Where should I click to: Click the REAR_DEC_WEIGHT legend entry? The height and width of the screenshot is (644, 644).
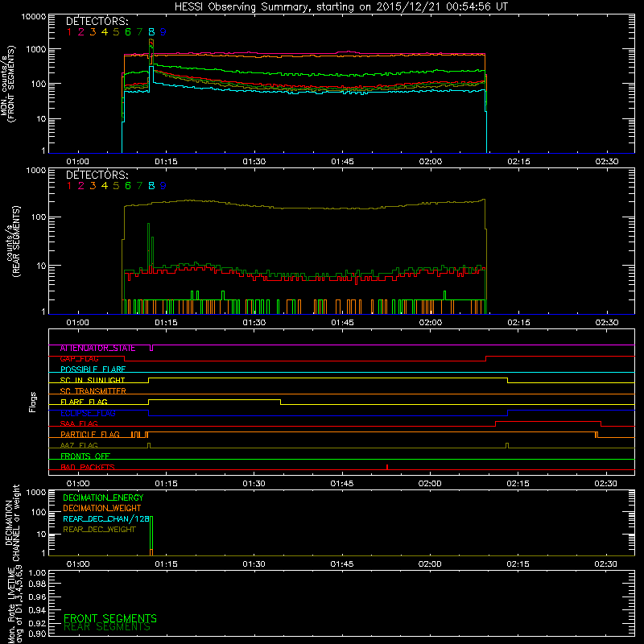click(99, 530)
